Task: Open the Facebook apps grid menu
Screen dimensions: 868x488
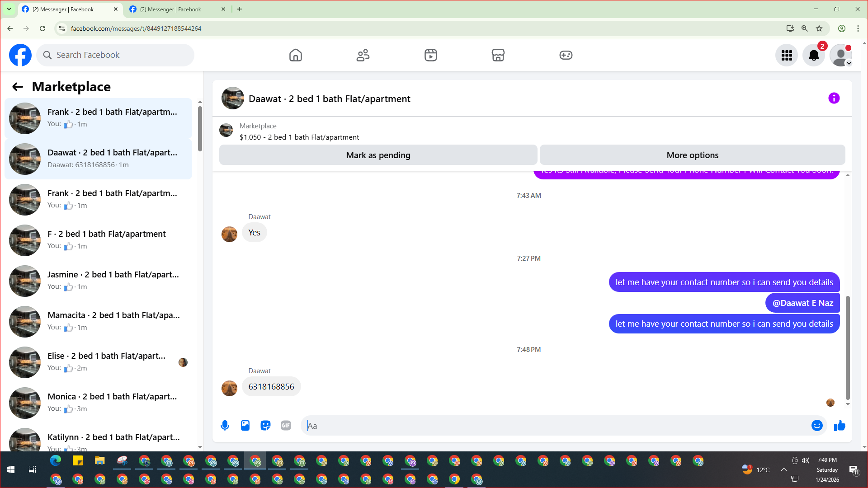Action: coord(787,55)
